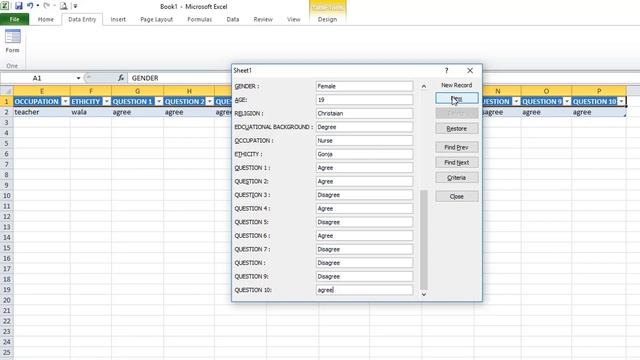
Task: Open QUESTION 10 column filter dropdown
Action: [621, 101]
